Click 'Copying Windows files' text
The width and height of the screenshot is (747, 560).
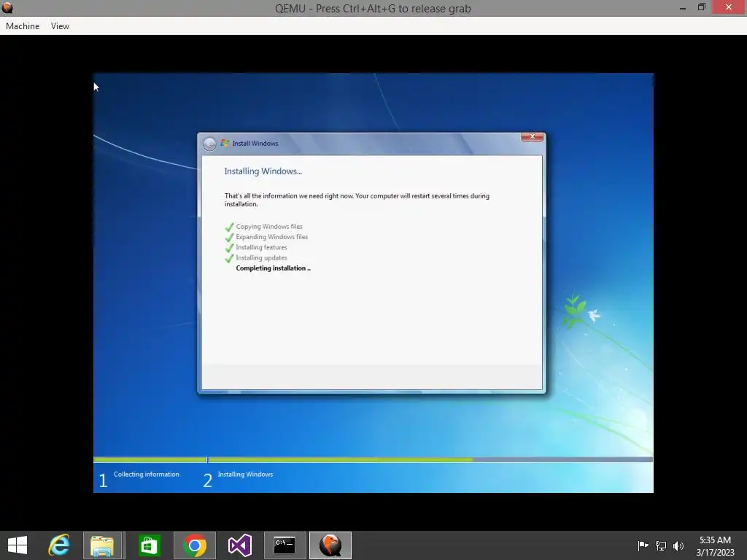[x=269, y=227]
